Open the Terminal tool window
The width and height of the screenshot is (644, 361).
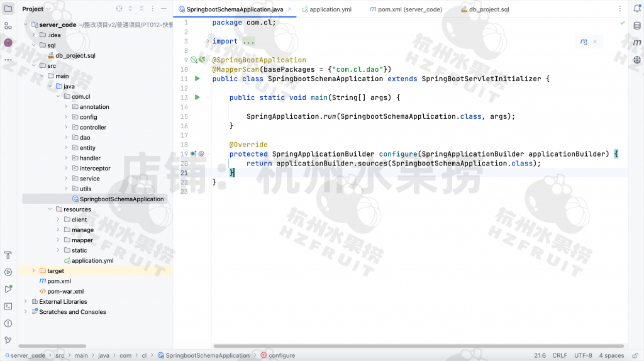tap(8, 306)
